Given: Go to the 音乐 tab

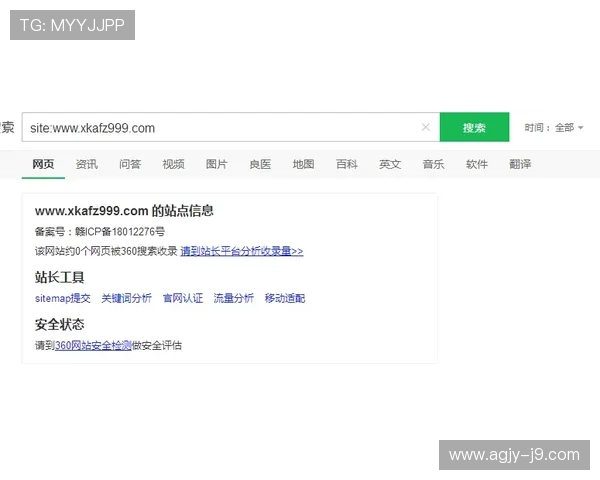Looking at the screenshot, I should [x=433, y=164].
